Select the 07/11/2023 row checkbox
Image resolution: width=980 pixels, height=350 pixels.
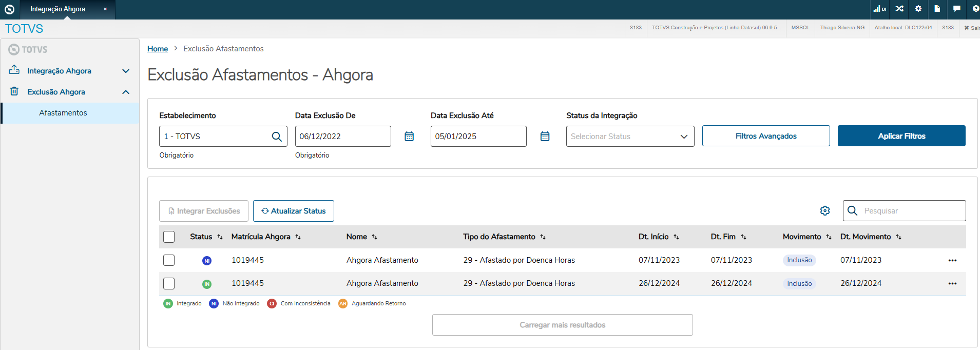[x=169, y=260]
